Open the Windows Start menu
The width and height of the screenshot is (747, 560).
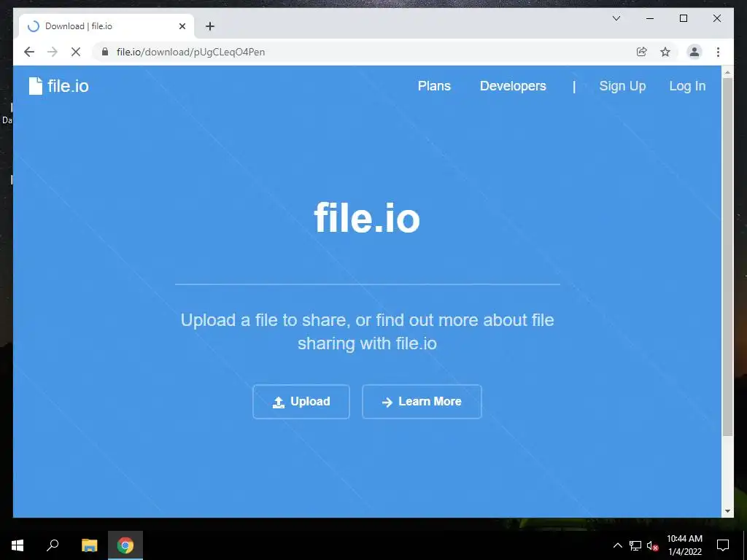click(18, 545)
